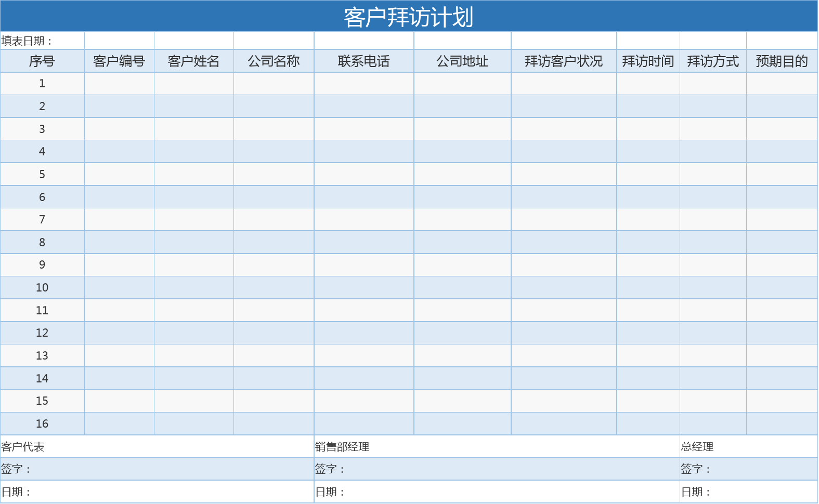This screenshot has height=504, width=819.
Task: Click the 拜访方式 cell in row 8
Action: (x=713, y=242)
